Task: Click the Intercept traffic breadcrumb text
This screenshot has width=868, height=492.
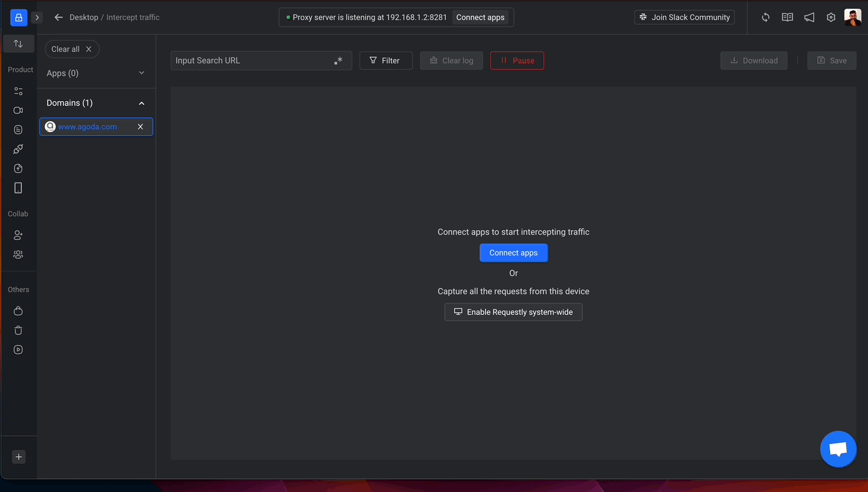Action: (x=133, y=18)
